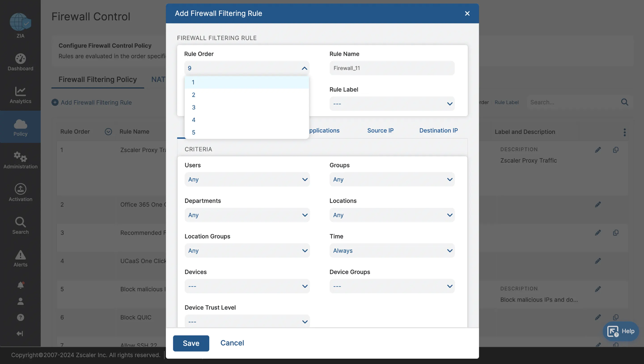Duplicate the Recommended Firewall rule

pyautogui.click(x=616, y=233)
